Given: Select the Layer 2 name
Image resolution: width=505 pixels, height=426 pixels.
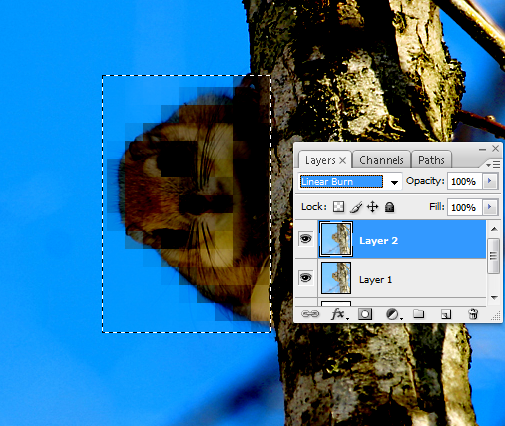Looking at the screenshot, I should [378, 241].
